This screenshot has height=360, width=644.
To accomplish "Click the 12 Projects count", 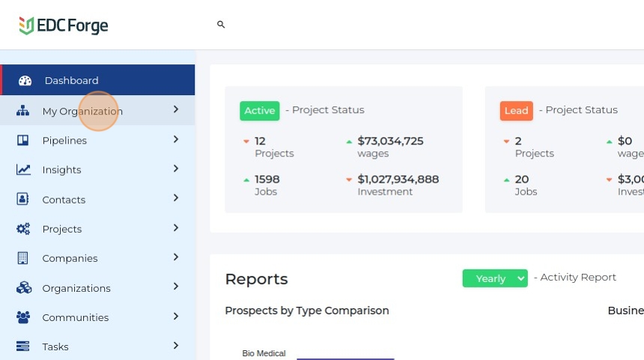I will click(x=260, y=141).
